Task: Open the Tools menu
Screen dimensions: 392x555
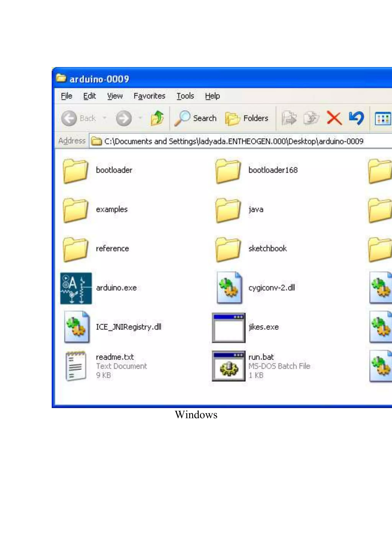Action: (x=185, y=96)
